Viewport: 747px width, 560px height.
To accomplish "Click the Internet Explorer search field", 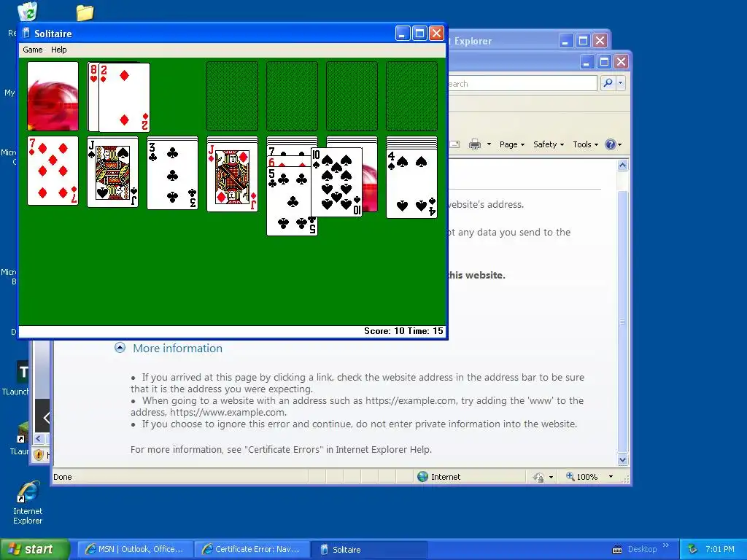I will click(x=522, y=83).
